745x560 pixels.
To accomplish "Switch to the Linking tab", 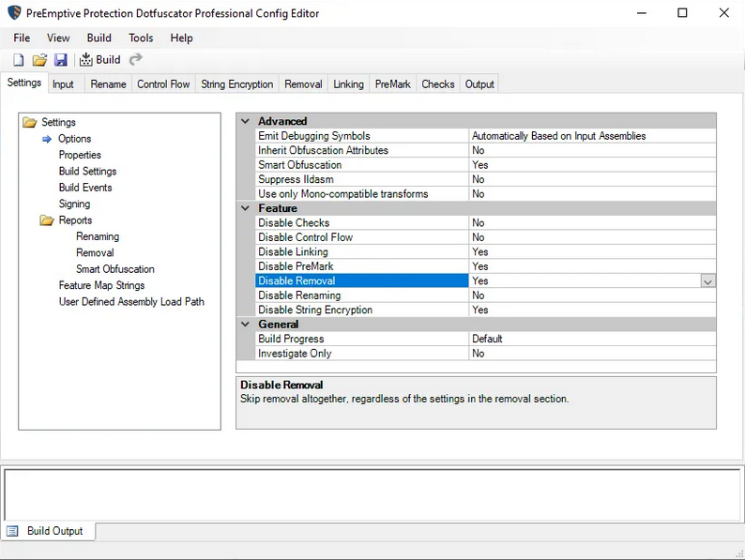I will 348,84.
